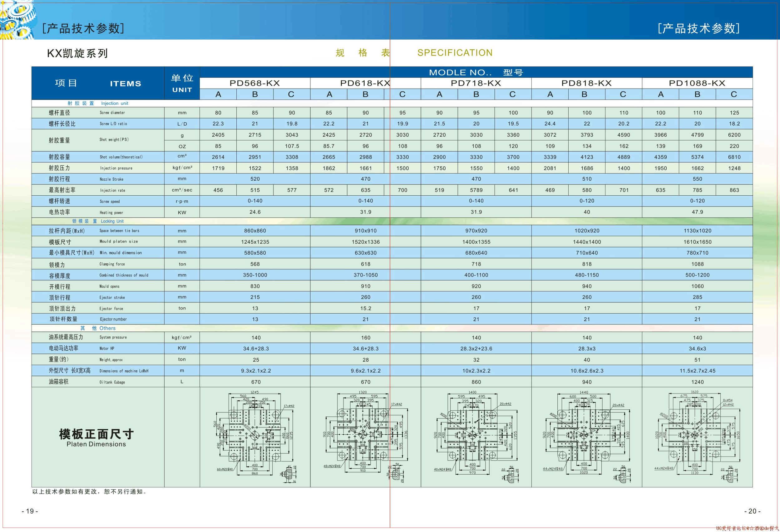This screenshot has width=780, height=532.
Task: Click the Screw L/D ratio row label
Action: (113, 124)
